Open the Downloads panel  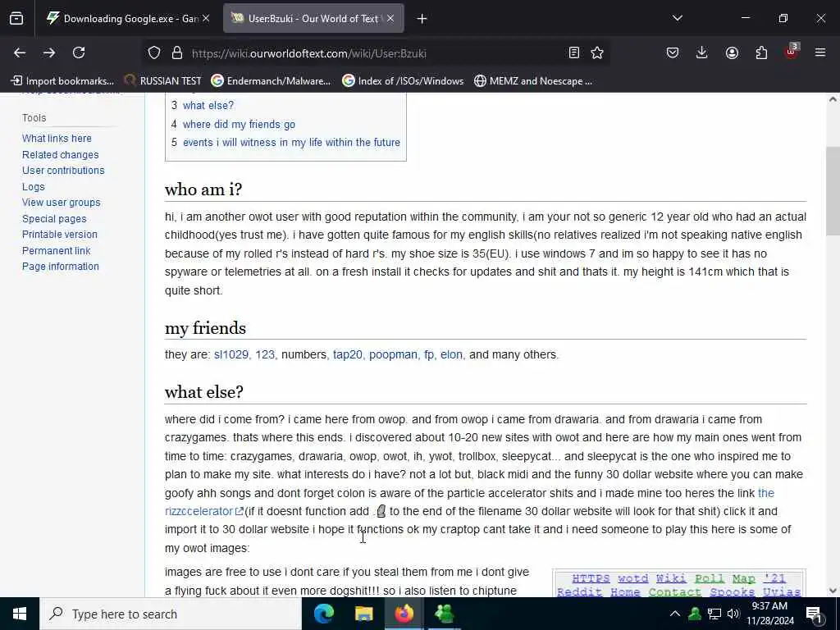(x=702, y=53)
